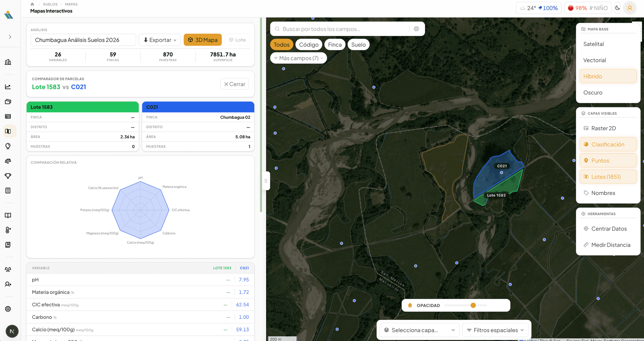
Task: Open the user profile avatar
Action: click(x=630, y=8)
